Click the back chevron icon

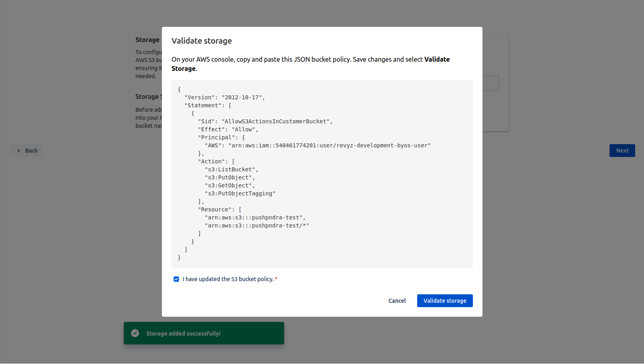pyautogui.click(x=18, y=151)
